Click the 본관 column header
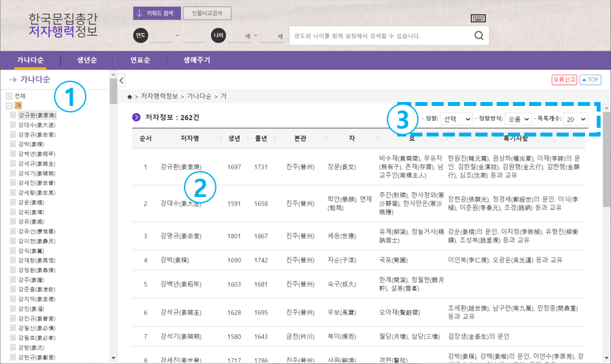The image size is (611, 364). [300, 138]
